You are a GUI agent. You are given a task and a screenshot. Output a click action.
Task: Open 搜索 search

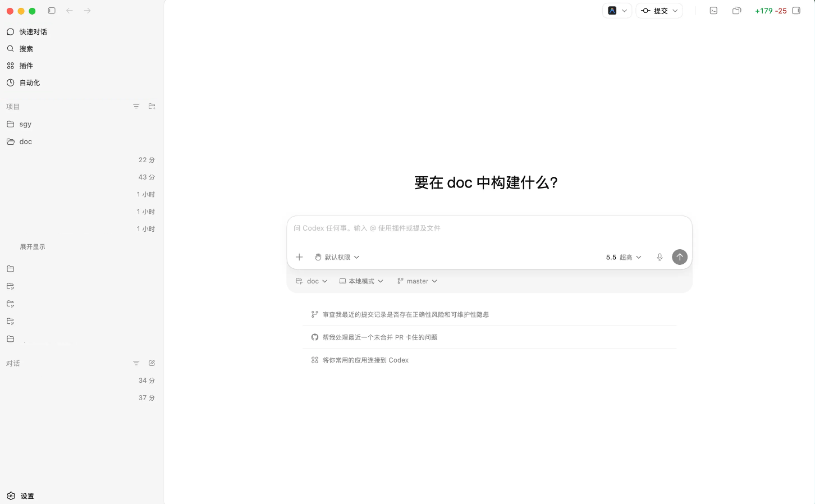[x=82, y=49]
